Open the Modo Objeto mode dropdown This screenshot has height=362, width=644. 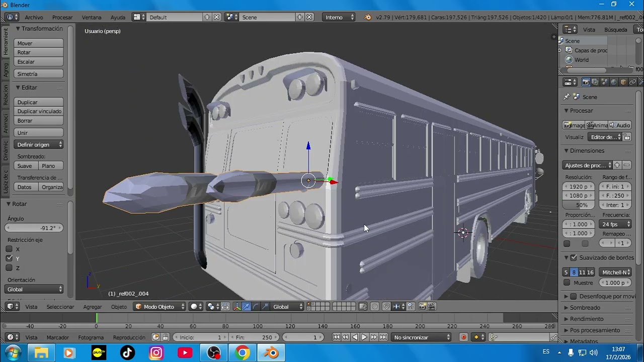(160, 307)
